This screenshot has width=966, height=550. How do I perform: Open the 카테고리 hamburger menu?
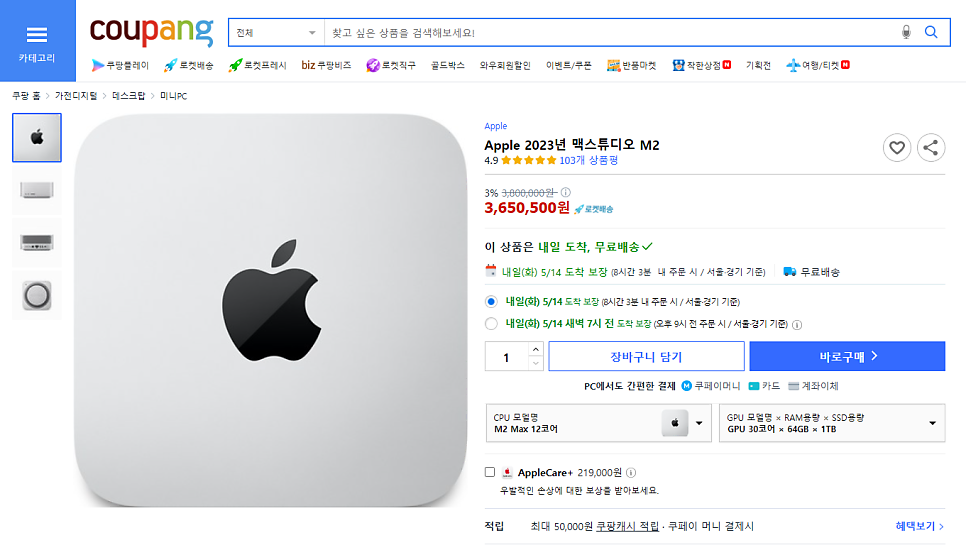click(x=37, y=41)
